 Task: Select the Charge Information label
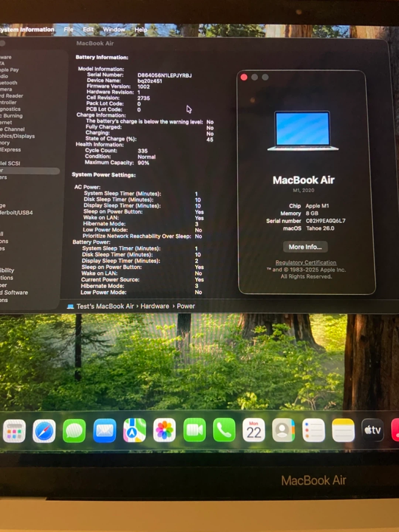coord(101,115)
